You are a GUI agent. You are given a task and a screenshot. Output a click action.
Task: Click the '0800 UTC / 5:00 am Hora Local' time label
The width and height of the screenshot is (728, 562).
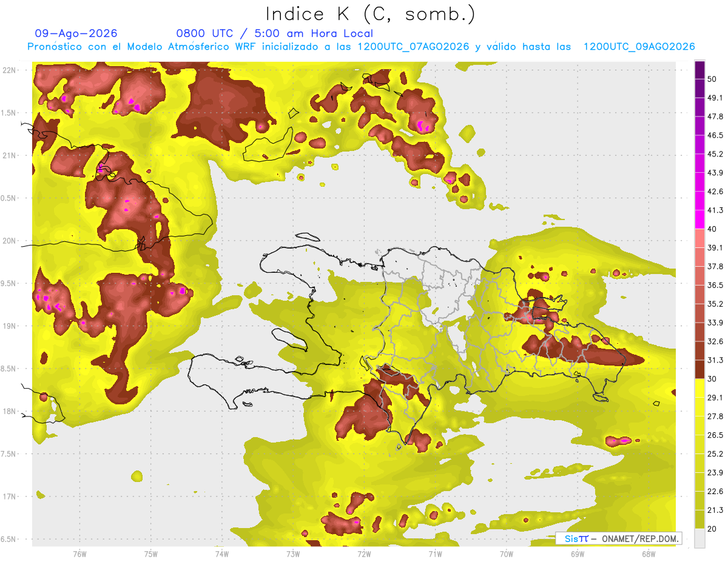[275, 33]
